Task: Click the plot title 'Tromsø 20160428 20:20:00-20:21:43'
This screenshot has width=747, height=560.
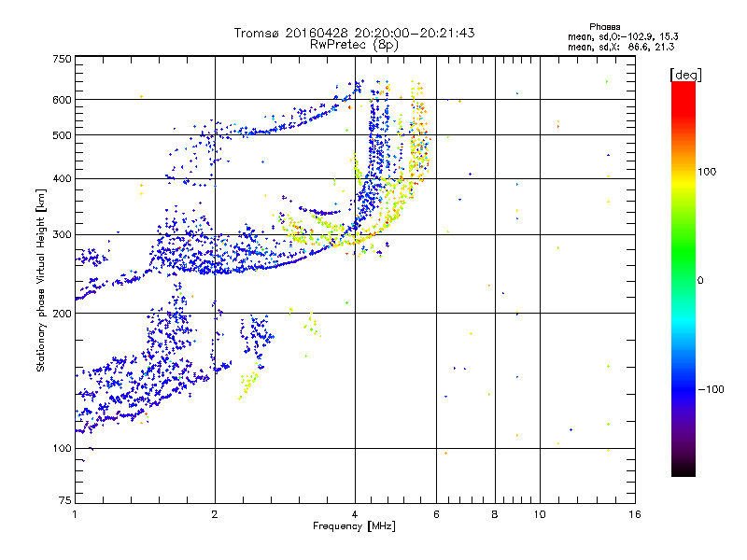Action: coord(354,33)
